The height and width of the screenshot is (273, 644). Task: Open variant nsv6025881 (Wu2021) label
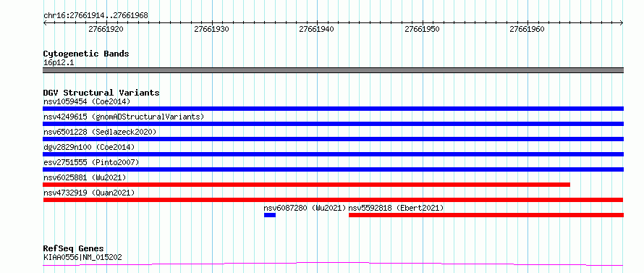[85, 177]
